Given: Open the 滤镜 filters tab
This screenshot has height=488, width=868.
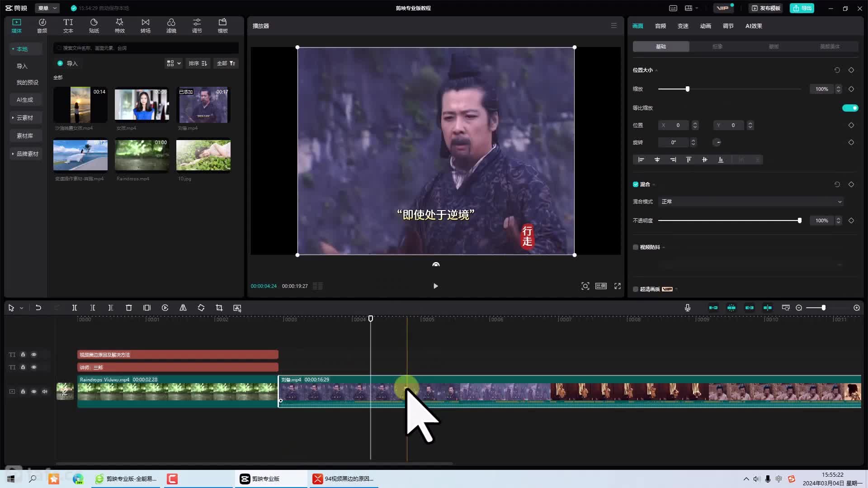Looking at the screenshot, I should coord(171,26).
